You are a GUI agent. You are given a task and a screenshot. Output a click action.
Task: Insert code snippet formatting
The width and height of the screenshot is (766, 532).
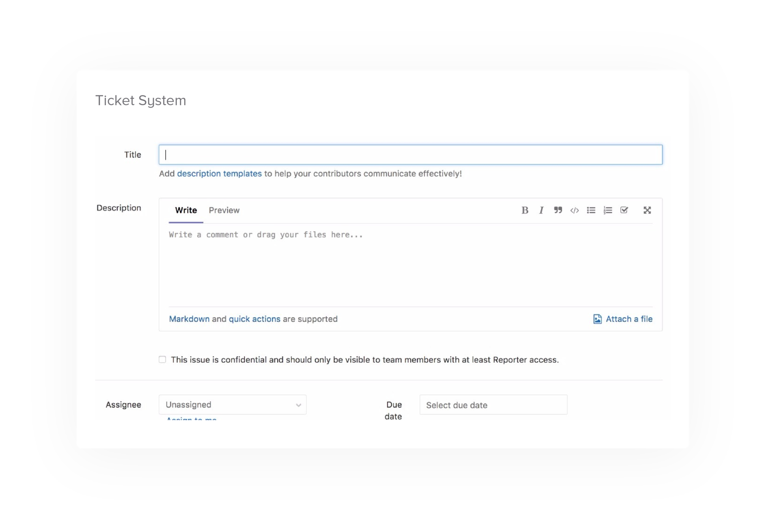pos(574,210)
